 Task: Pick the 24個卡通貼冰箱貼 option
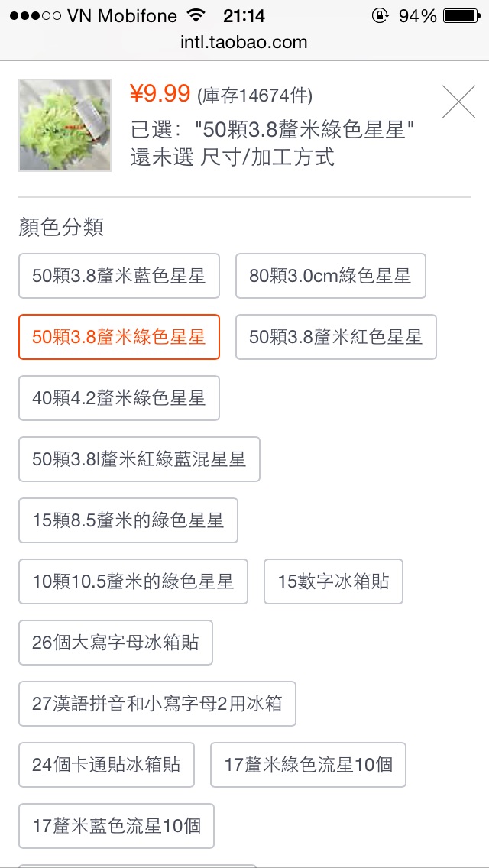pos(106,765)
